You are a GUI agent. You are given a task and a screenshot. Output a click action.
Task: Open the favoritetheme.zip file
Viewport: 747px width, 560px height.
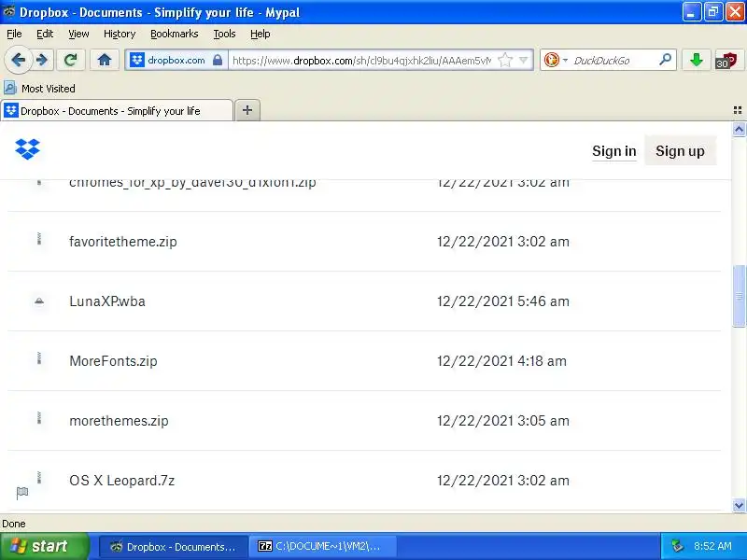tap(123, 242)
